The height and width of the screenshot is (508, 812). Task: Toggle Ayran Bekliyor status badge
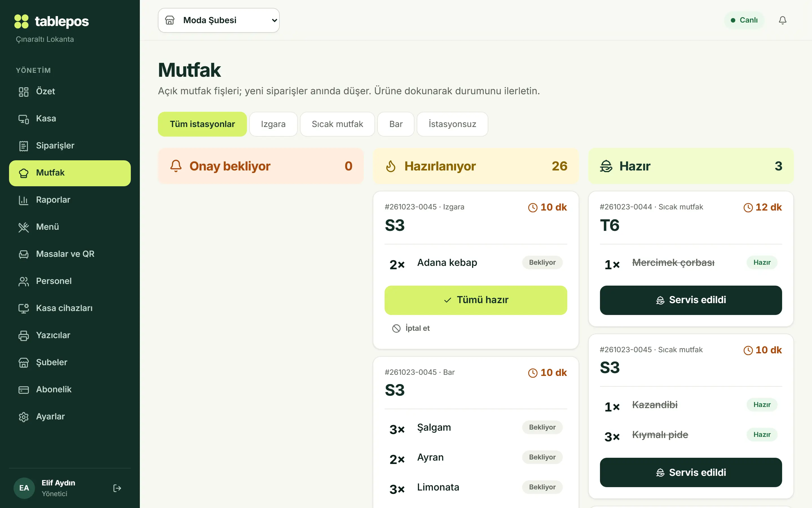pyautogui.click(x=542, y=457)
